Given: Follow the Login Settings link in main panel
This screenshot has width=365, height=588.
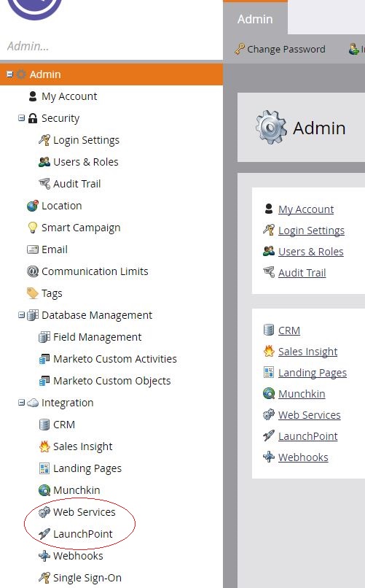Looking at the screenshot, I should pos(311,231).
